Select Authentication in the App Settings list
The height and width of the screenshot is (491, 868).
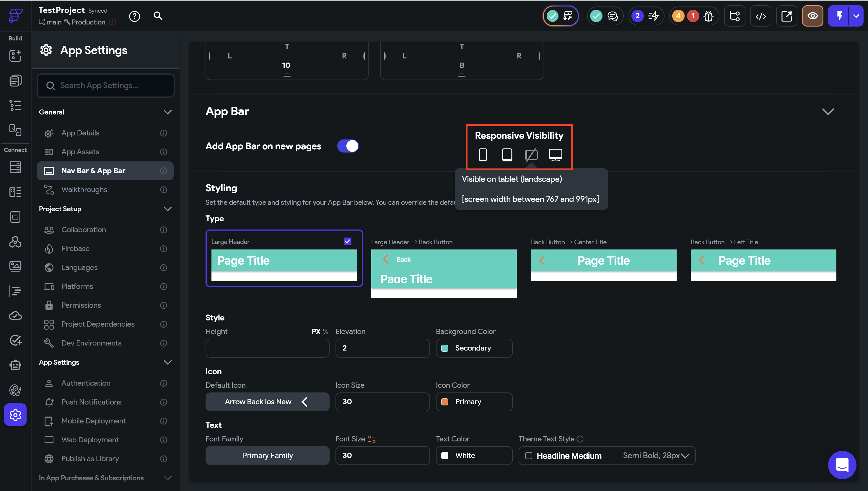click(86, 383)
